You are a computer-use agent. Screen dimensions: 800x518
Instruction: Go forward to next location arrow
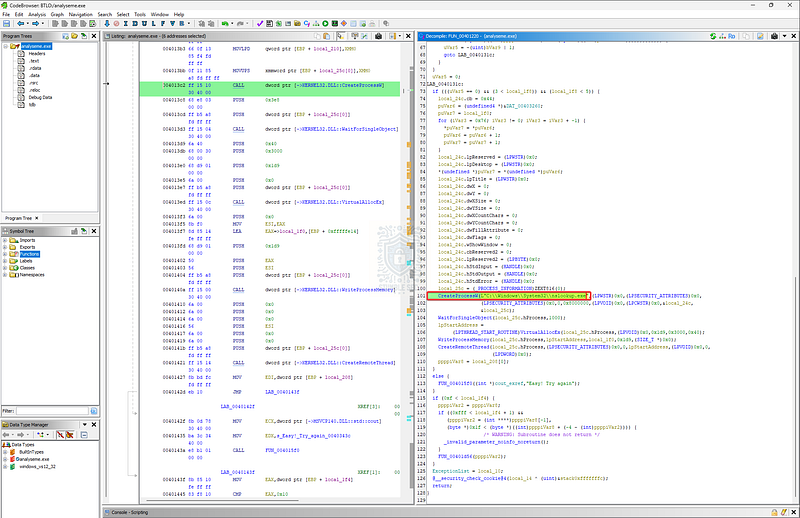35,23
